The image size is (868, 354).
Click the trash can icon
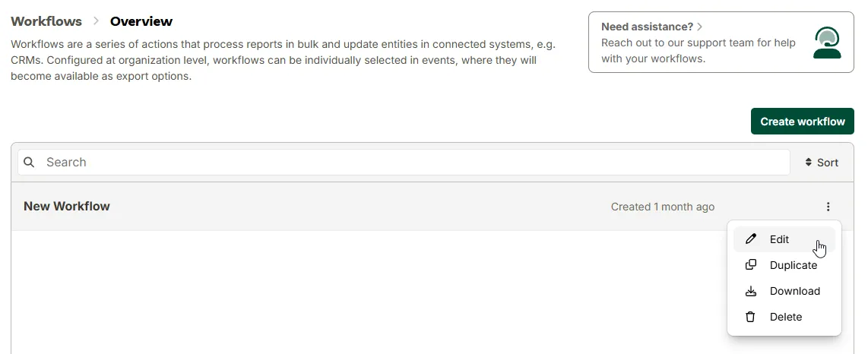point(751,317)
